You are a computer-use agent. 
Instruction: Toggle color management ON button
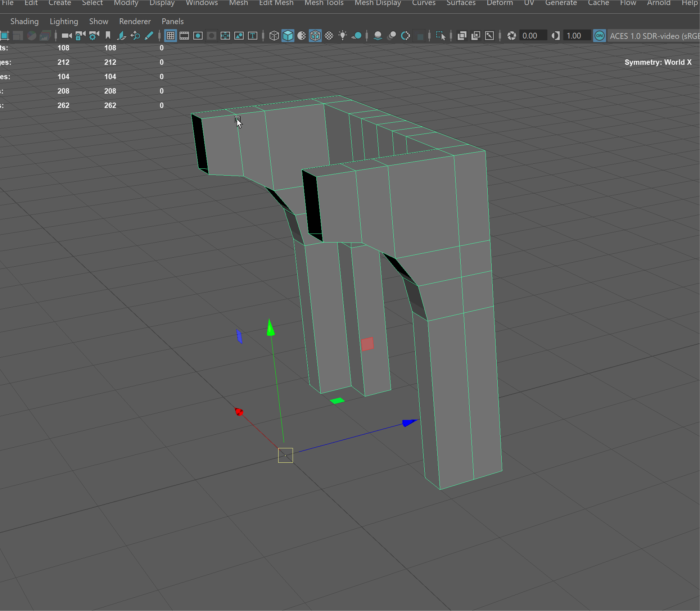pyautogui.click(x=599, y=36)
